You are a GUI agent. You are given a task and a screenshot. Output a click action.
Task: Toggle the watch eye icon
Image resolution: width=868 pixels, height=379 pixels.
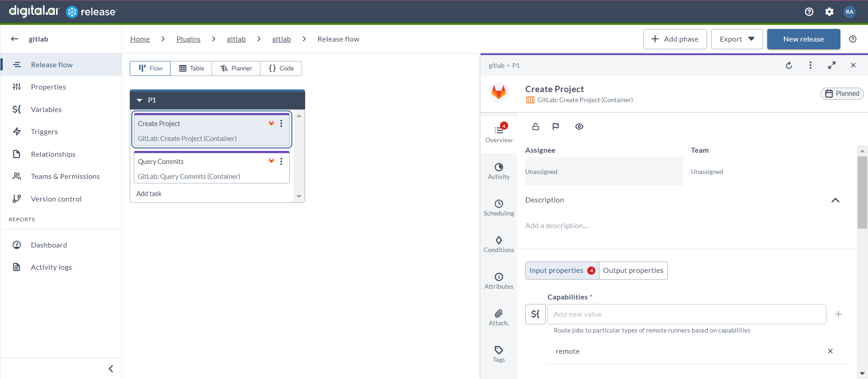pos(579,126)
